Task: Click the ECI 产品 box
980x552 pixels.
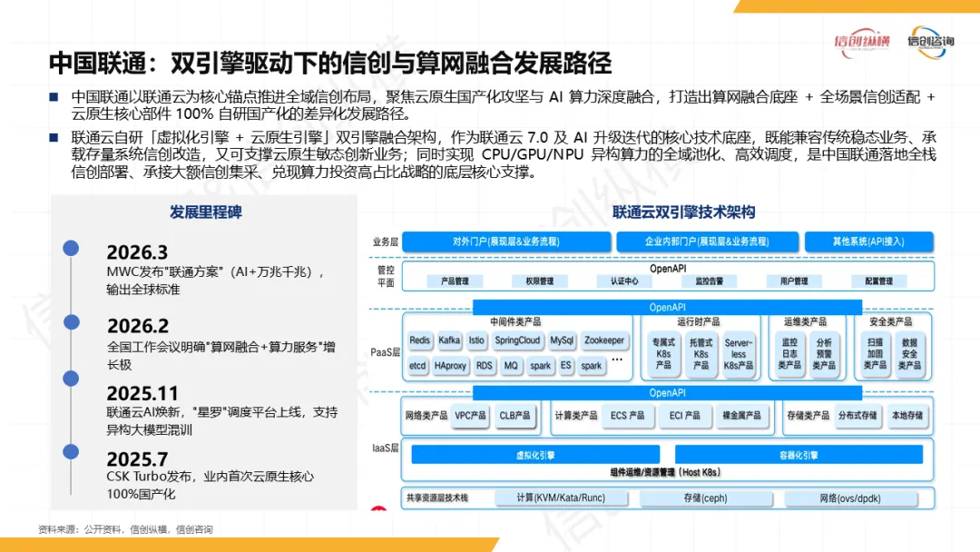Action: 684,416
